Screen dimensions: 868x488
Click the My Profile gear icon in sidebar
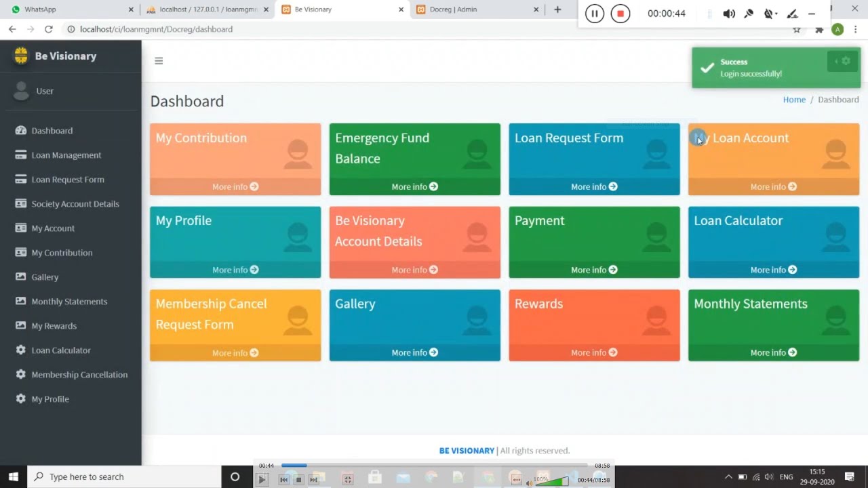pyautogui.click(x=20, y=399)
